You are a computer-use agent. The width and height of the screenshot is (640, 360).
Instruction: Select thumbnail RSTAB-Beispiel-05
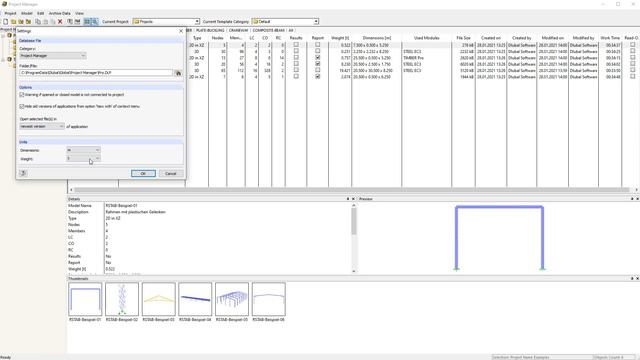(232, 299)
